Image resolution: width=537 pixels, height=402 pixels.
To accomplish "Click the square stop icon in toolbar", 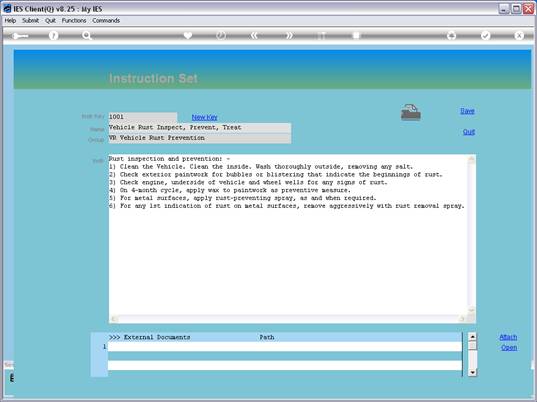I will [356, 35].
